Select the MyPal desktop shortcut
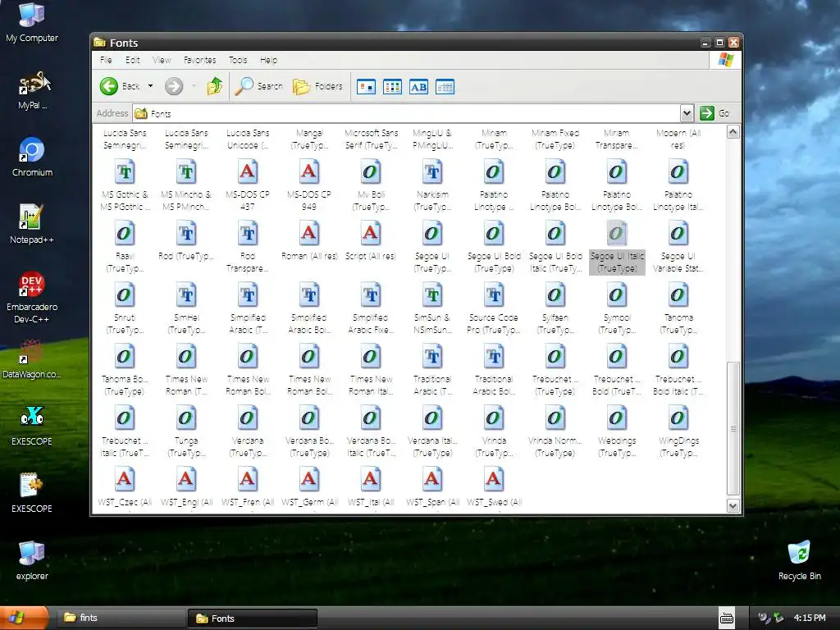Viewport: 840px width, 630px height. point(32,90)
